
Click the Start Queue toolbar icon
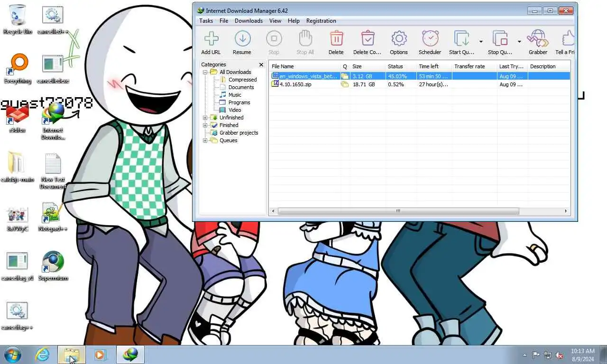[461, 39]
